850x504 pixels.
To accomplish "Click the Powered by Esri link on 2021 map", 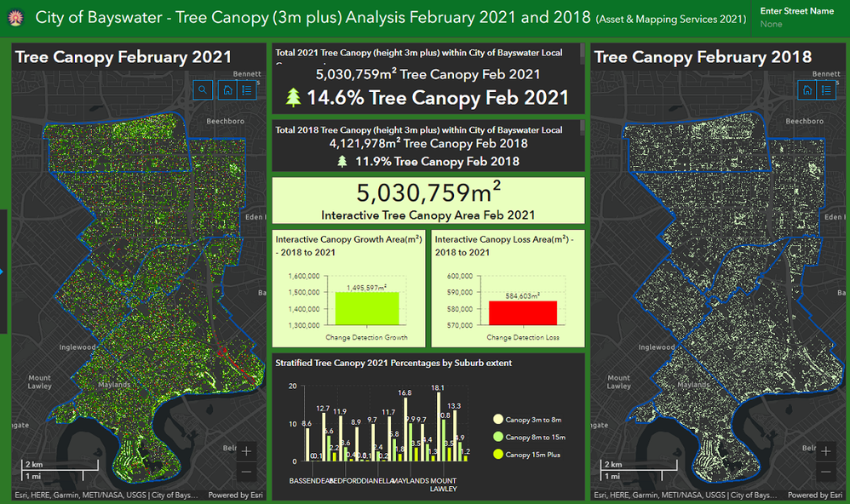I will 236,495.
